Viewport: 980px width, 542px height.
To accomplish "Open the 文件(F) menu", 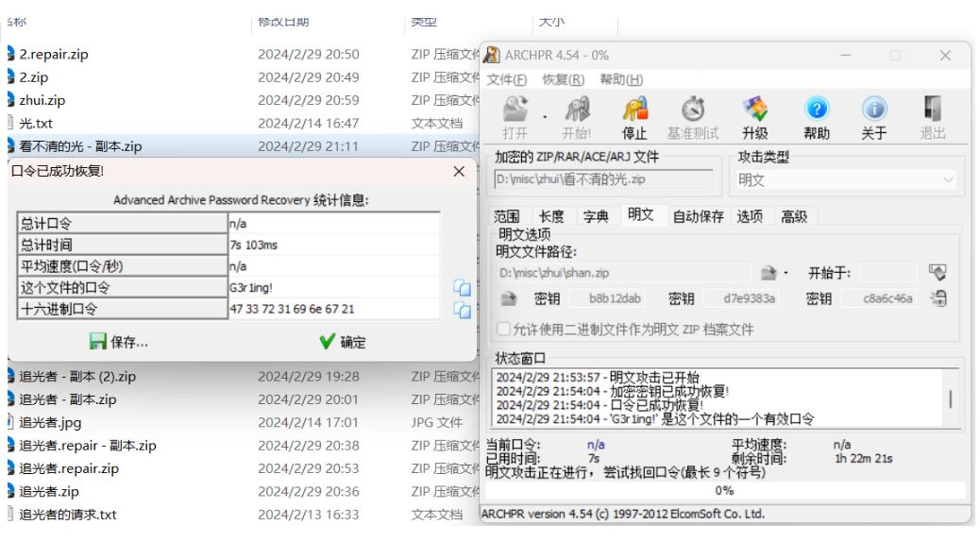I will [506, 79].
